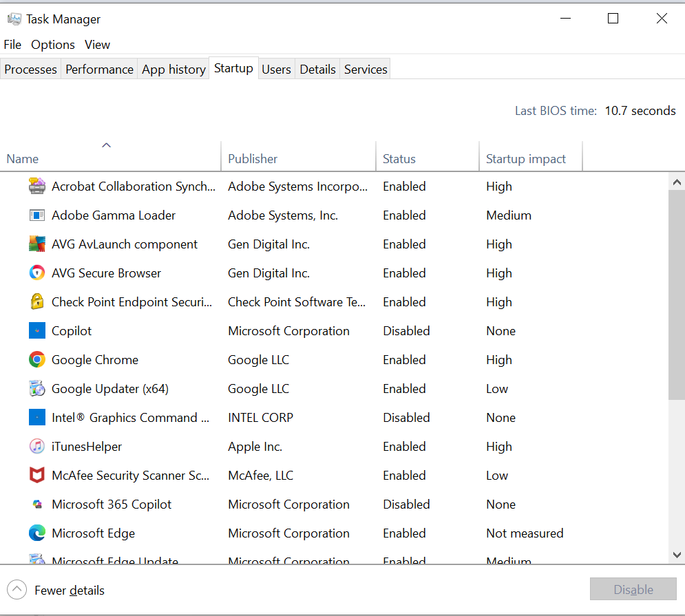The image size is (685, 616).
Task: Switch to the Performance tab
Action: click(99, 69)
